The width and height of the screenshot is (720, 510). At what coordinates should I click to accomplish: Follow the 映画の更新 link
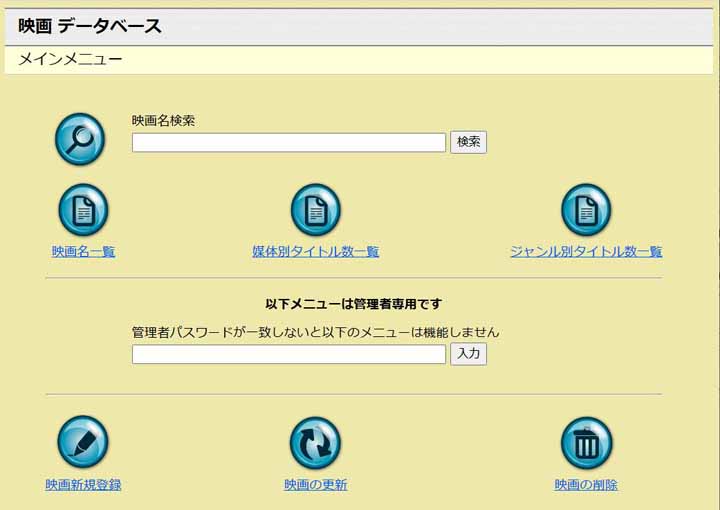pos(316,485)
